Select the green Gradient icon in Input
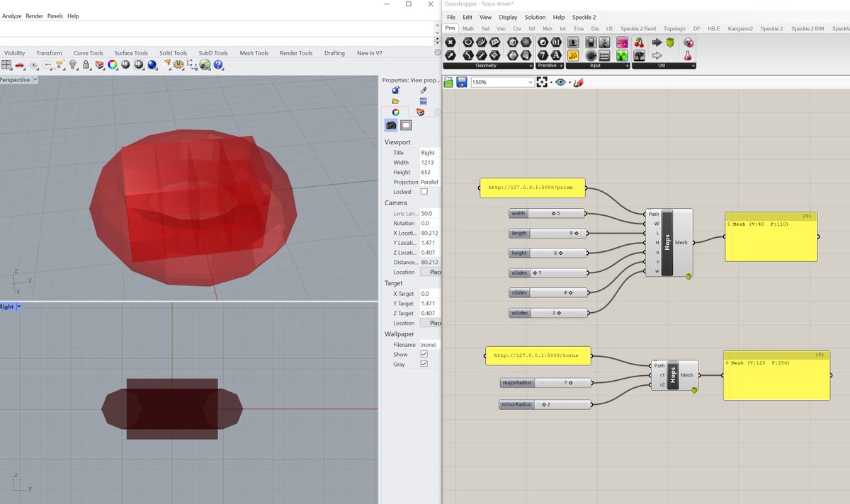Viewport: 850px width, 504px height. [623, 55]
